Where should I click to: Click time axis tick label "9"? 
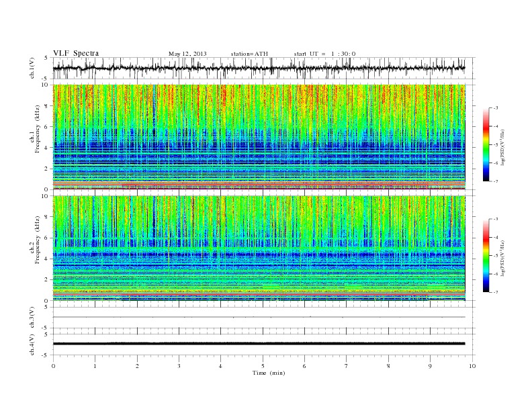[x=430, y=366]
